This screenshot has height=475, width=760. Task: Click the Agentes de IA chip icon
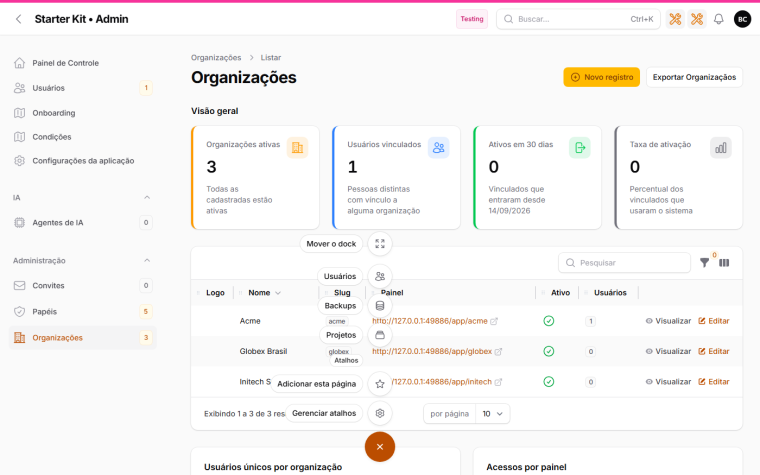pyautogui.click(x=19, y=222)
